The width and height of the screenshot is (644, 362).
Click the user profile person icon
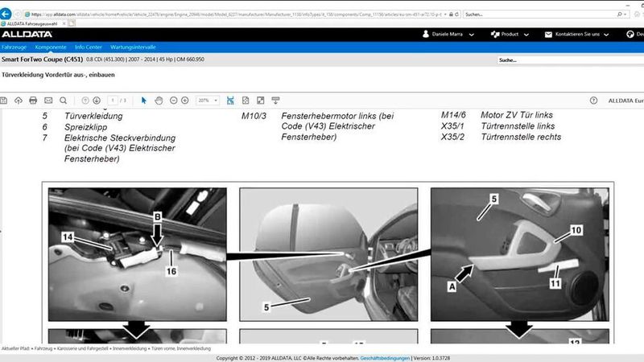point(426,34)
